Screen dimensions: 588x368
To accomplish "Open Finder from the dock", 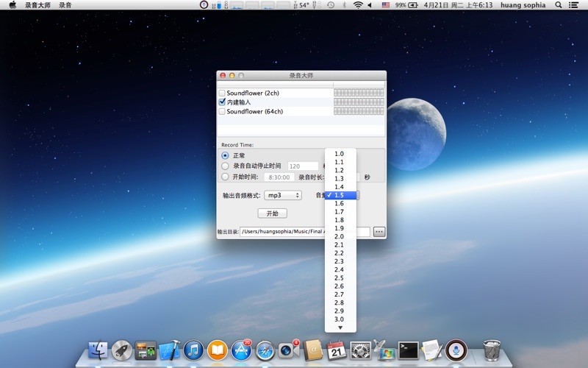I will [98, 350].
